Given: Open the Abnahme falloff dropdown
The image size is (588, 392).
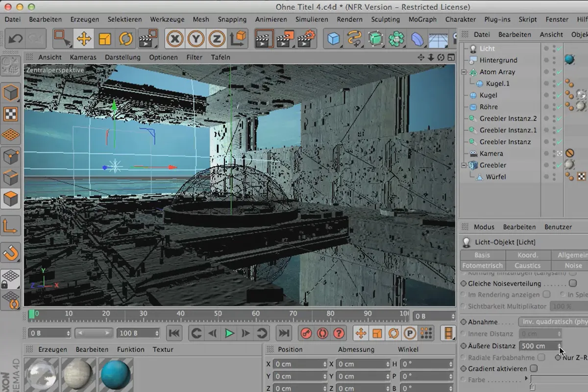Looking at the screenshot, I should (x=553, y=322).
